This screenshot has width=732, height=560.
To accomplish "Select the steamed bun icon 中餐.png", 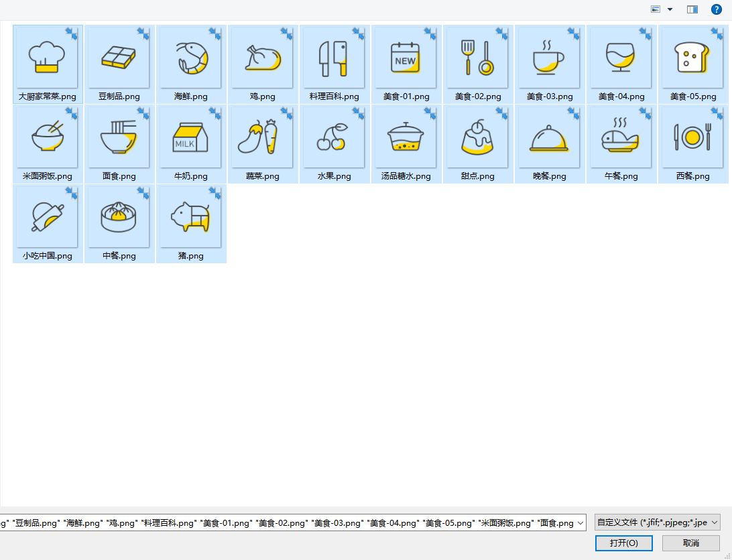I will tap(119, 218).
